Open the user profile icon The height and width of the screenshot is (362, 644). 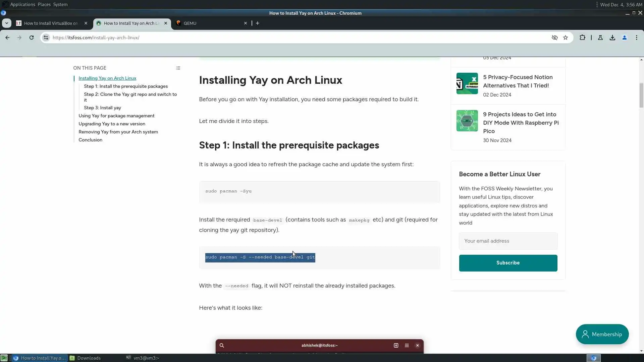tap(625, 38)
